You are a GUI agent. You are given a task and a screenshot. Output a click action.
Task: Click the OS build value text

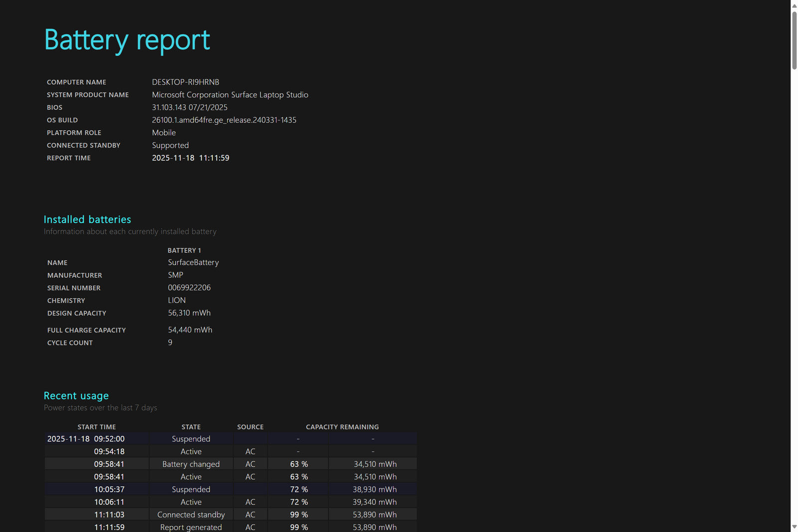point(224,120)
